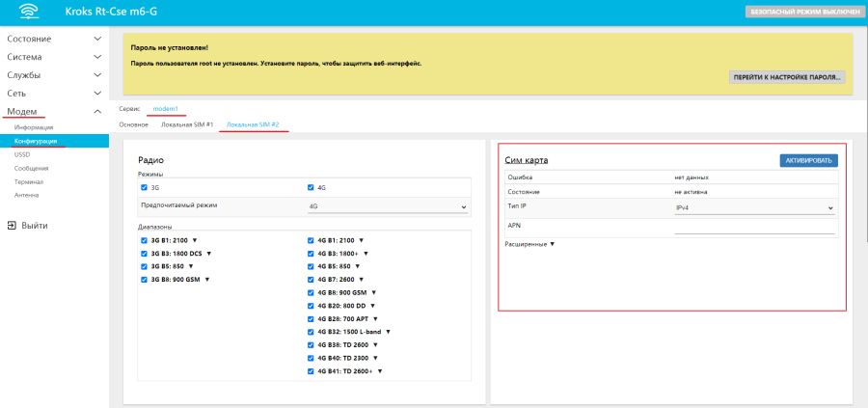Image resolution: width=868 pixels, height=408 pixels.
Task: Click Перейти к настройке пароля button
Action: pos(786,77)
